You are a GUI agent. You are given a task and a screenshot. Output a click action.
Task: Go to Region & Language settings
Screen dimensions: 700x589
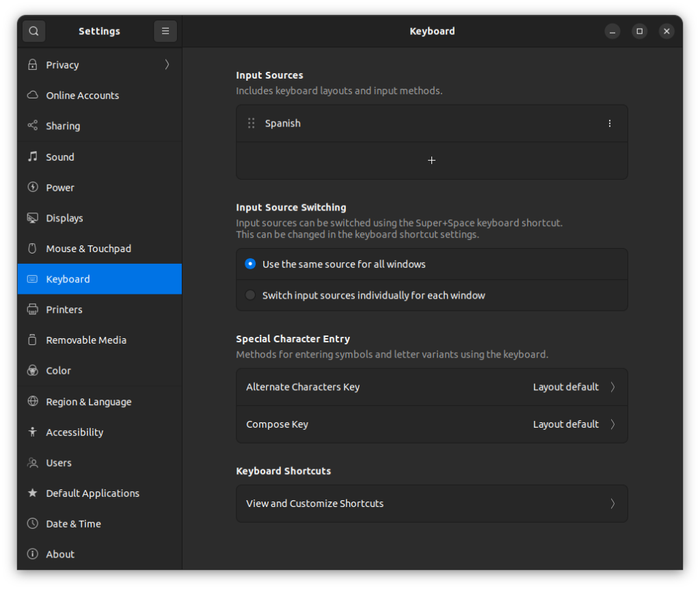(x=88, y=402)
